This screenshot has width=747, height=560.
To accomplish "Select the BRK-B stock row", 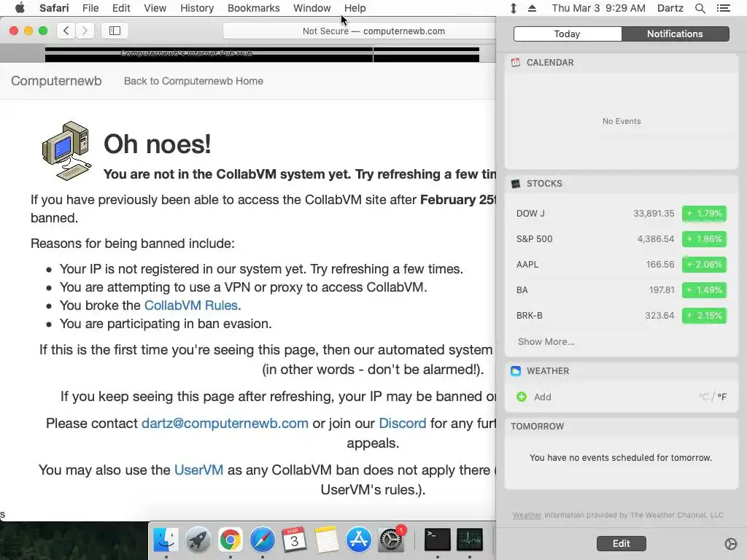I will click(x=621, y=316).
